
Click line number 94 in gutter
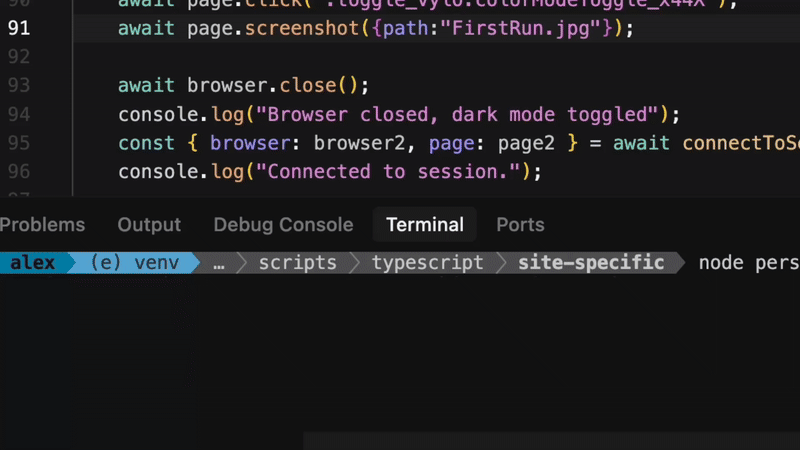[x=19, y=114]
